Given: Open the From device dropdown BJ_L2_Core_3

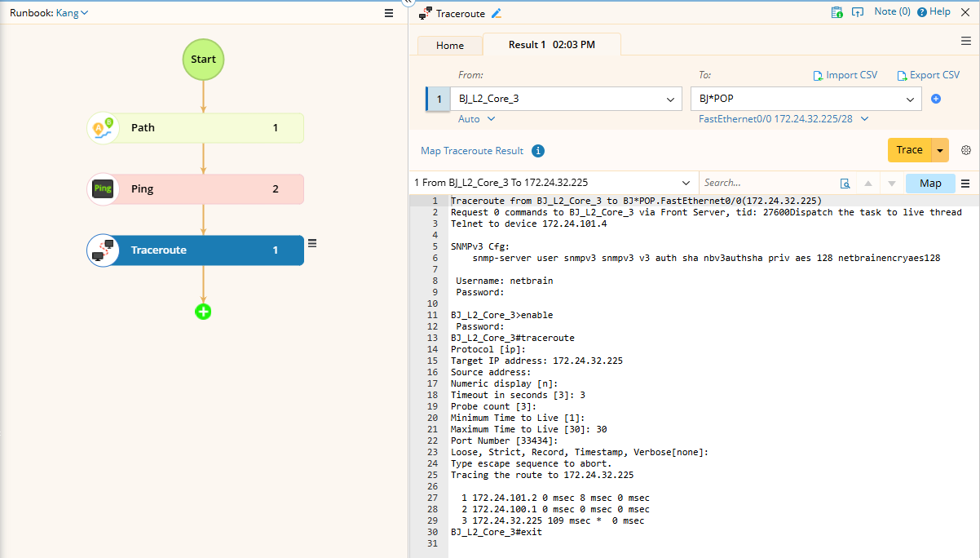Looking at the screenshot, I should (566, 99).
